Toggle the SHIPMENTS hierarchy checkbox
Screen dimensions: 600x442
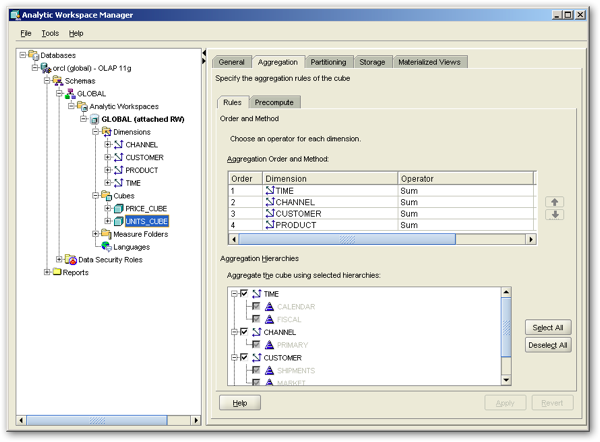[x=256, y=370]
